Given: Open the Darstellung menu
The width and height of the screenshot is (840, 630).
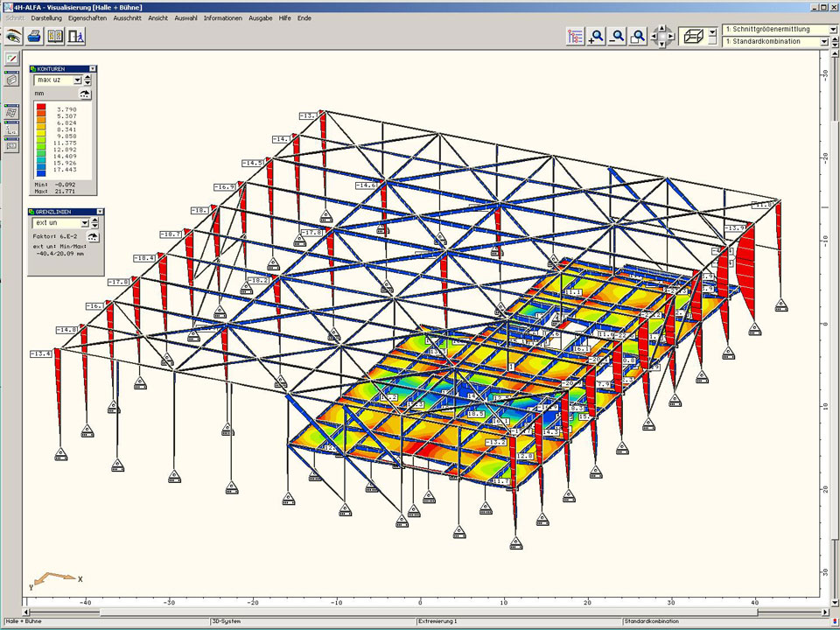Looking at the screenshot, I should 45,17.
